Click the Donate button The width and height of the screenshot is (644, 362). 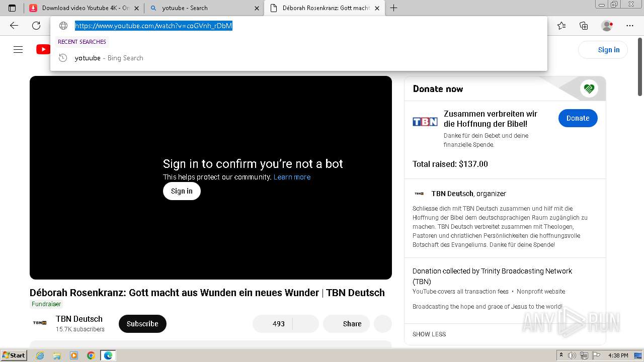click(578, 118)
